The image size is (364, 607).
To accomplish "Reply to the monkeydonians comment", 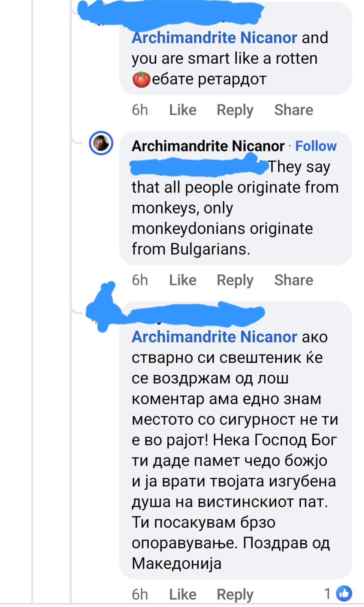I will pos(235,281).
